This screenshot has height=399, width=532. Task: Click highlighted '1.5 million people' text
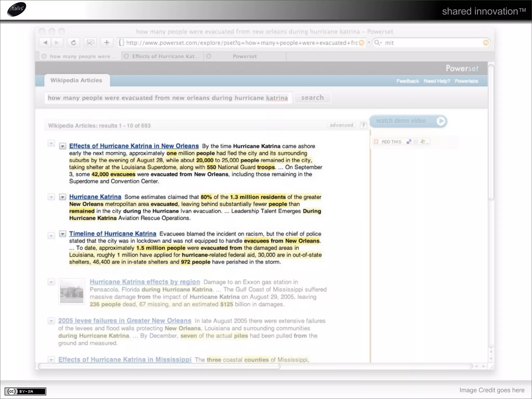pyautogui.click(x=161, y=248)
